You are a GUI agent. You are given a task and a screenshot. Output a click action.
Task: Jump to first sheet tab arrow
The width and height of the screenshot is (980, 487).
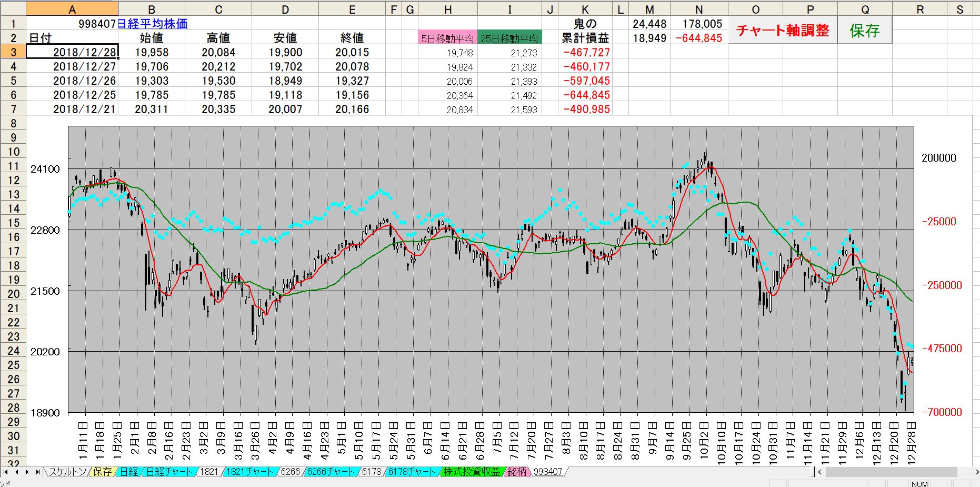(x=6, y=472)
